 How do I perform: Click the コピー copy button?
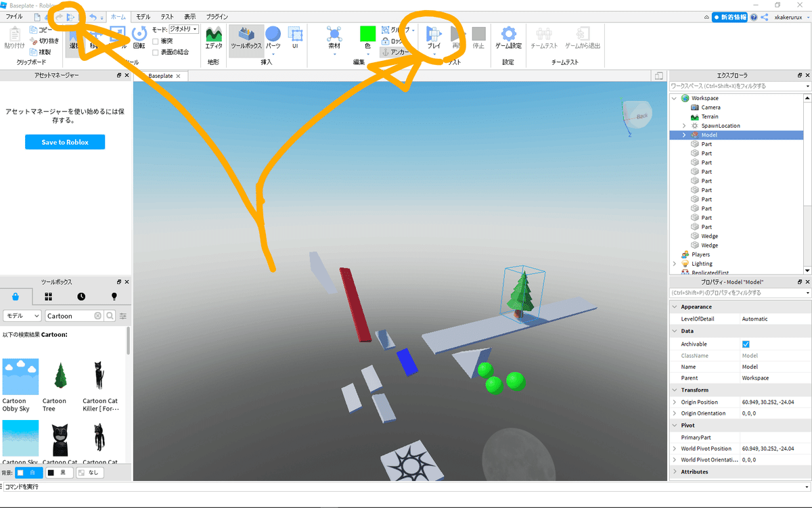tap(41, 30)
